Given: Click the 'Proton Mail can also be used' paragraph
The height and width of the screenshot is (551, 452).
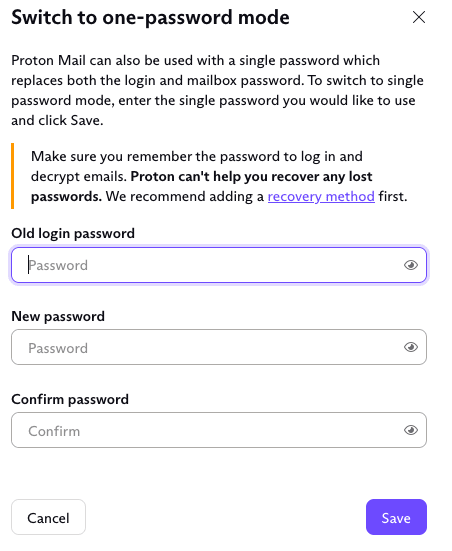Looking at the screenshot, I should pyautogui.click(x=218, y=90).
